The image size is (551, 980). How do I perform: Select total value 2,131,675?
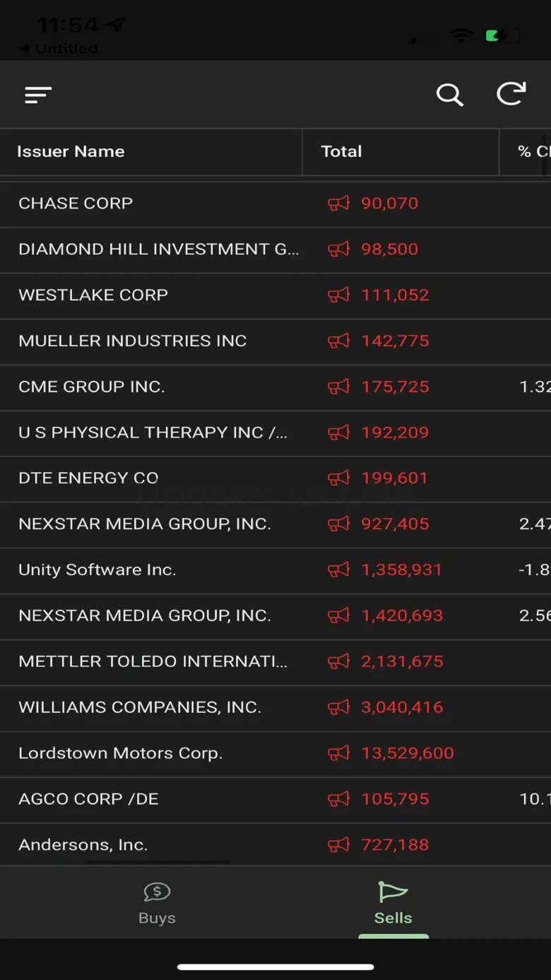[402, 662]
